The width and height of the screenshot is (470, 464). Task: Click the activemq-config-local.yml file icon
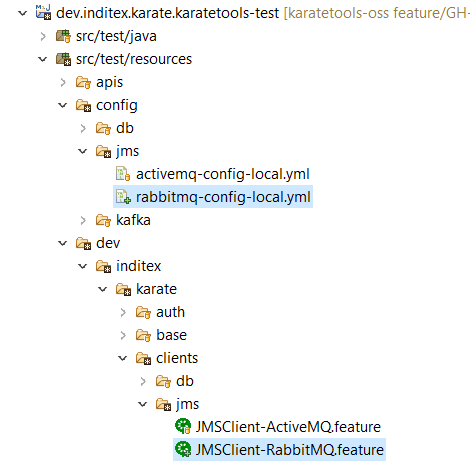click(x=123, y=174)
